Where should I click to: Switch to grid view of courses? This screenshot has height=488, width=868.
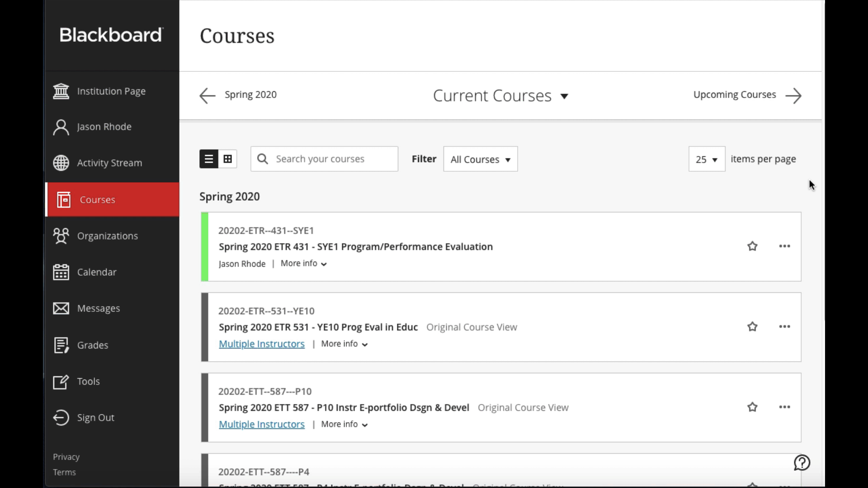228,159
